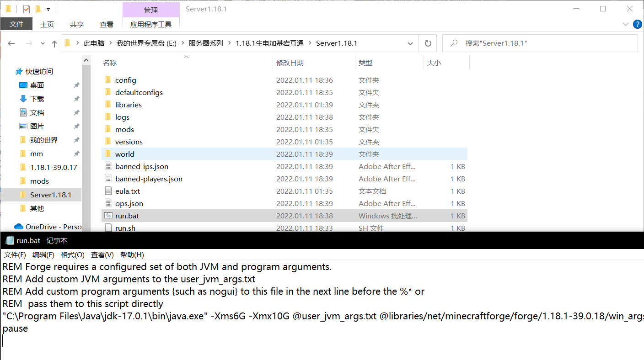This screenshot has width=644, height=360.
Task: Click the 文档 document icon in sidebar
Action: tap(23, 113)
